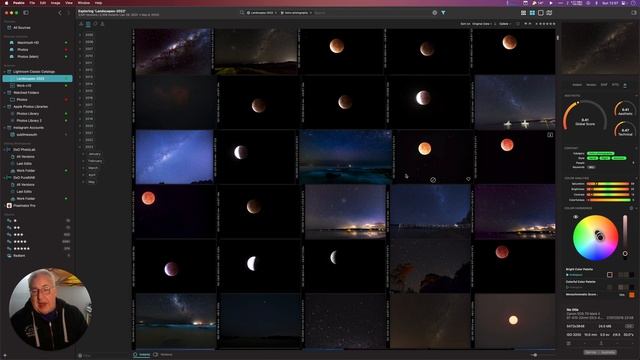
Task: Select the first view-mode icon left of grid
Action: tap(523, 13)
